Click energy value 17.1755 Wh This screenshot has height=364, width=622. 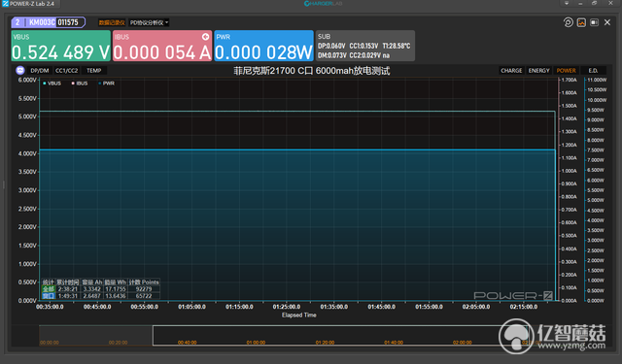coord(116,289)
